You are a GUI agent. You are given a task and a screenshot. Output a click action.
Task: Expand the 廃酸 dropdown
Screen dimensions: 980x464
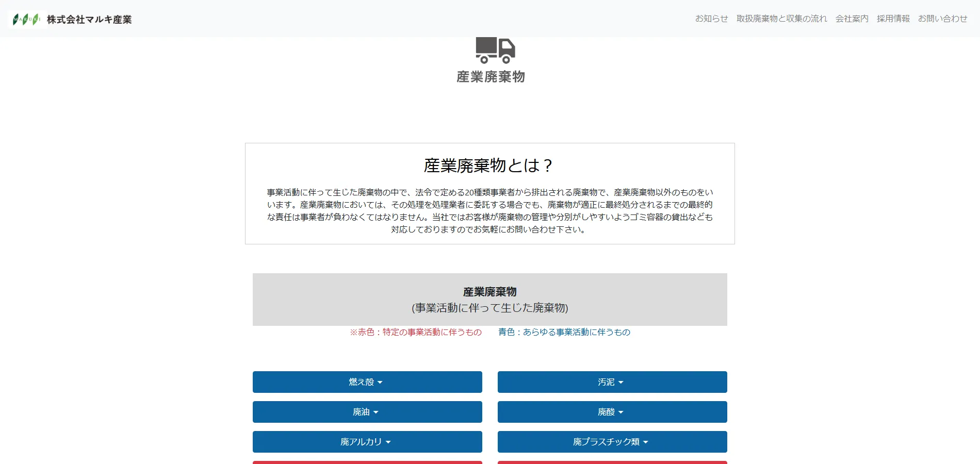coord(612,412)
